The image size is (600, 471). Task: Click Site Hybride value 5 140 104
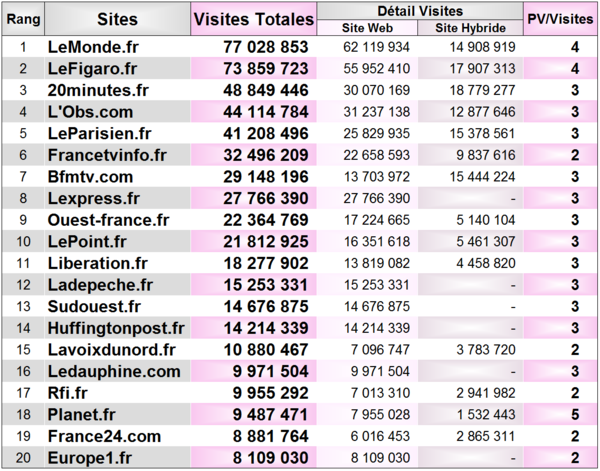tap(486, 220)
